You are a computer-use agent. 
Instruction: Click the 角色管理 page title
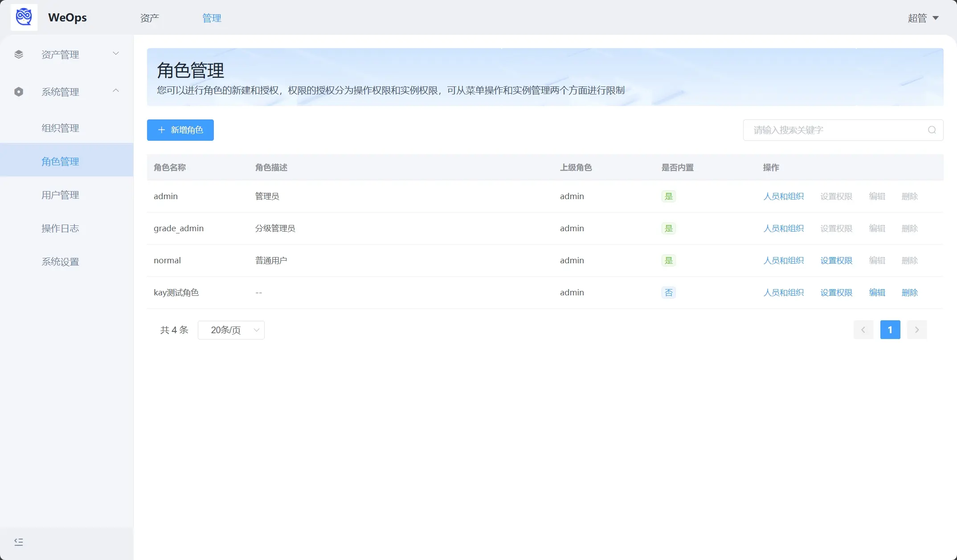(191, 70)
